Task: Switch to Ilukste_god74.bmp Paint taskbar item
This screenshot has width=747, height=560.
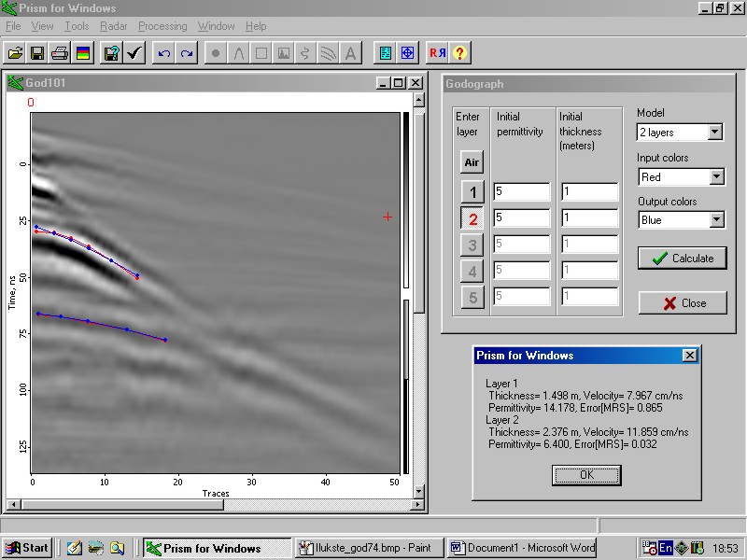Action: tap(369, 548)
